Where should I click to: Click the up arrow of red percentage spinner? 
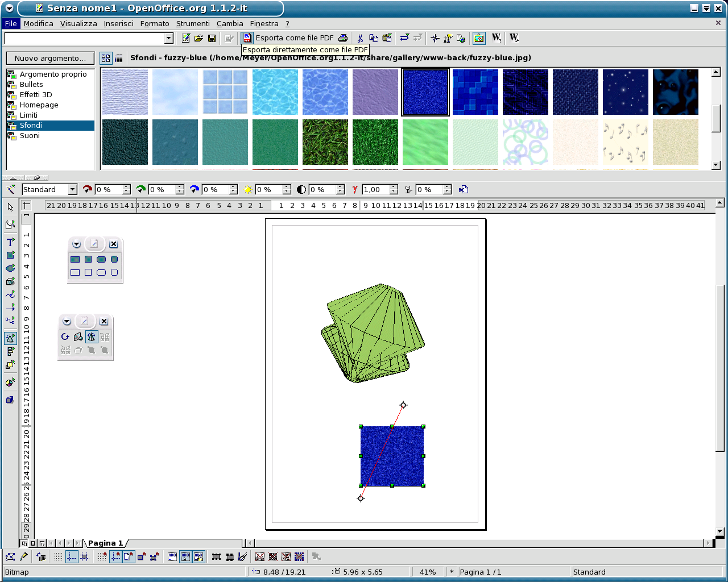coord(126,187)
